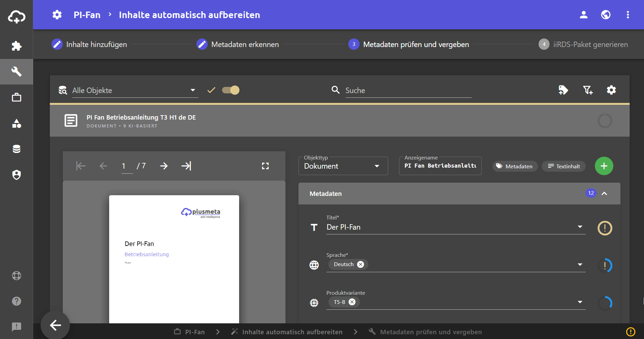Expand the Titel dropdown arrow

[580, 227]
